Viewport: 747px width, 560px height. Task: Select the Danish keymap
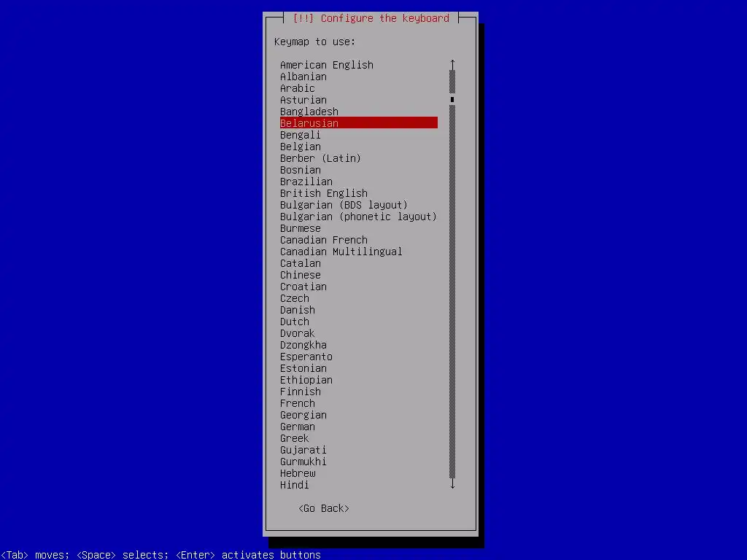(359, 310)
